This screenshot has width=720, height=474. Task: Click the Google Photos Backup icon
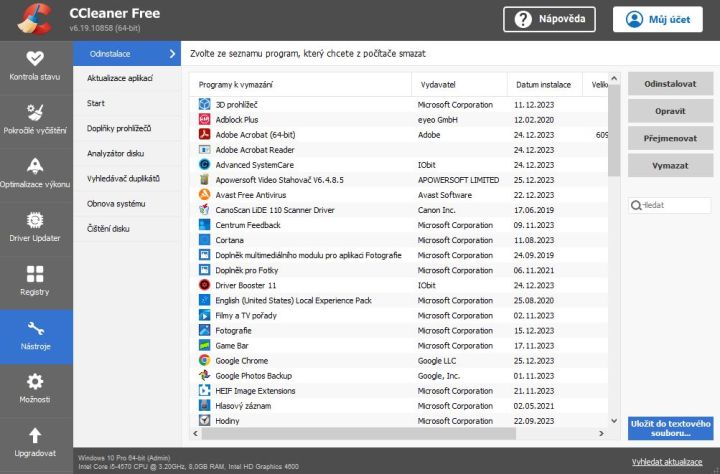tap(204, 376)
